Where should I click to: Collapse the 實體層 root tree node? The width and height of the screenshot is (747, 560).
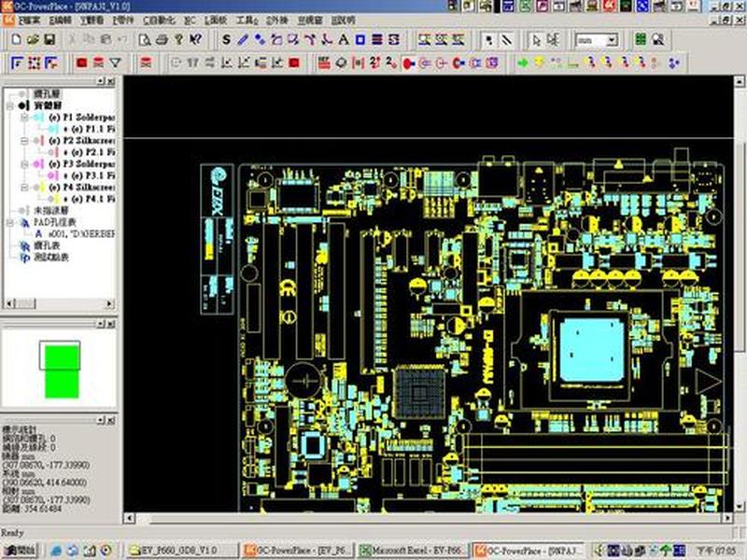[10, 105]
